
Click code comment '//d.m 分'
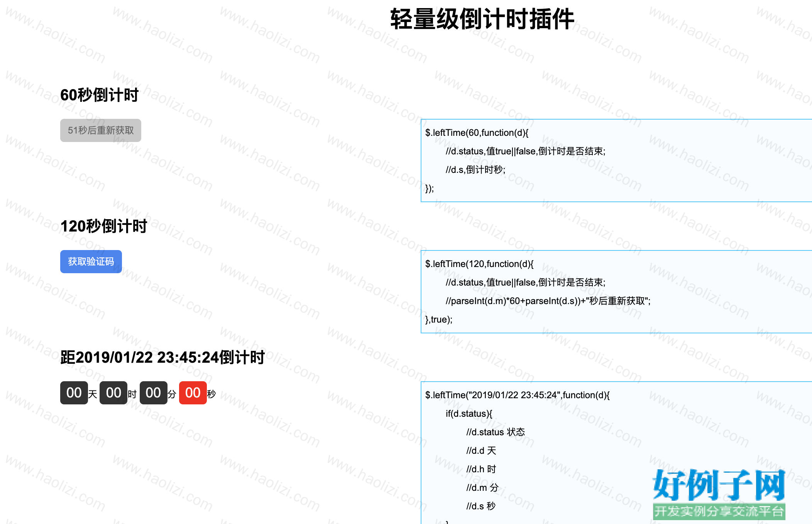point(482,488)
